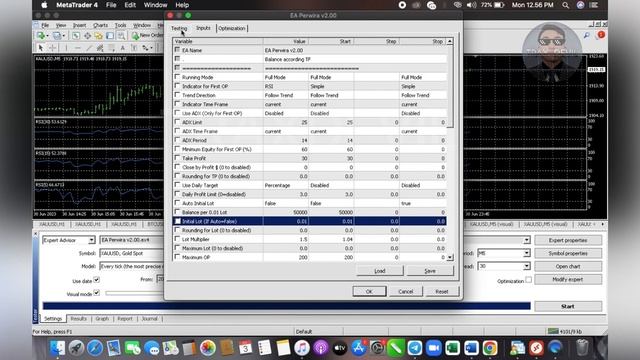Toggle the Visual mode checkbox
The height and width of the screenshot is (360, 640).
click(97, 293)
